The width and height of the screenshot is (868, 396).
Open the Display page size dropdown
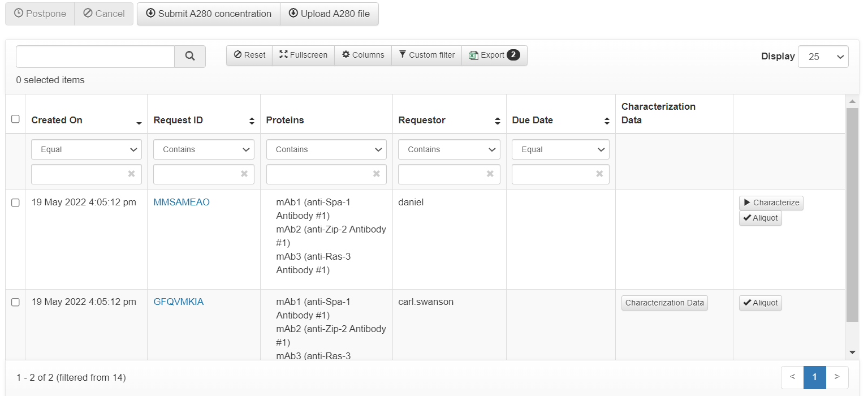[823, 57]
